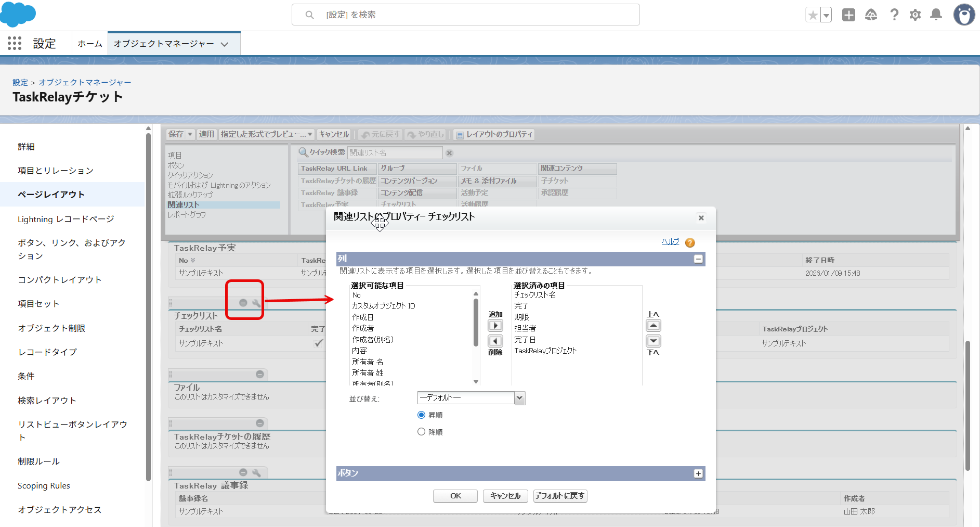This screenshot has height=527, width=980.
Task: Click キャンセル in the properties dialog
Action: [505, 496]
